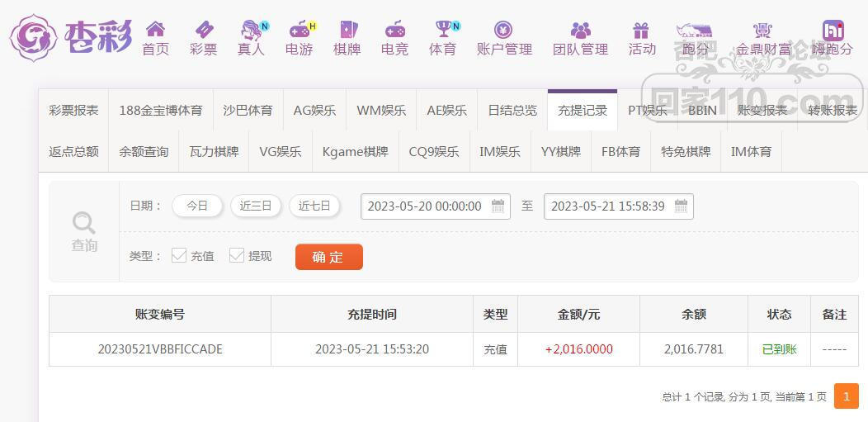The height and width of the screenshot is (422, 868).
Task: Select the 近三日 date range button
Action: pos(256,206)
